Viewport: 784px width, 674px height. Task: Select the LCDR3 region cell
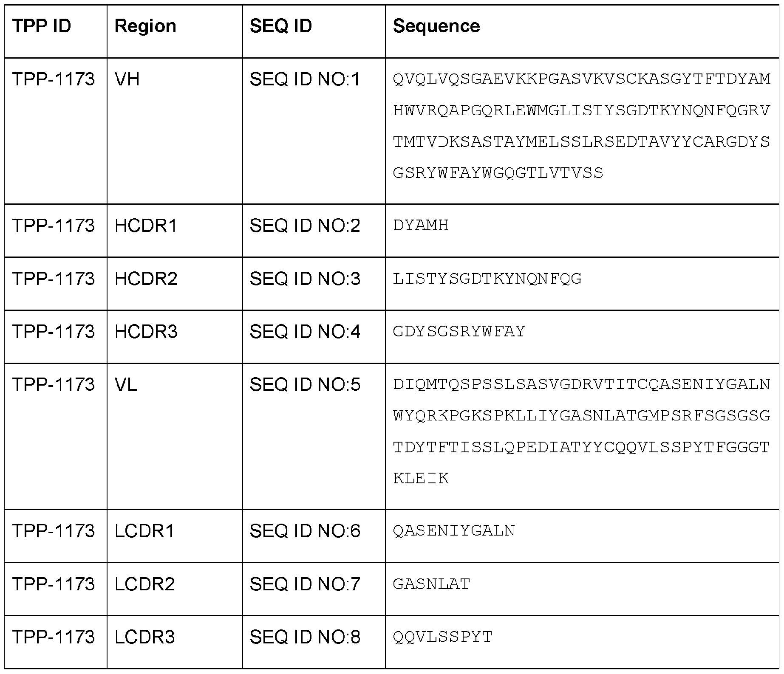(x=144, y=637)
